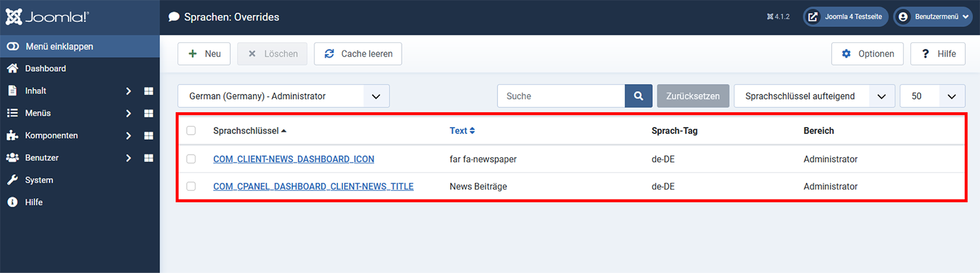Open the Joomla 4 Testseite external link

pyautogui.click(x=845, y=17)
